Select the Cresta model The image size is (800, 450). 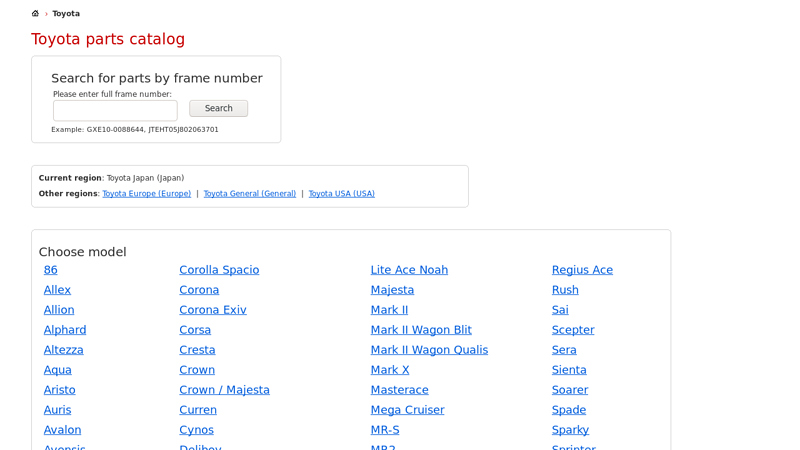point(197,349)
